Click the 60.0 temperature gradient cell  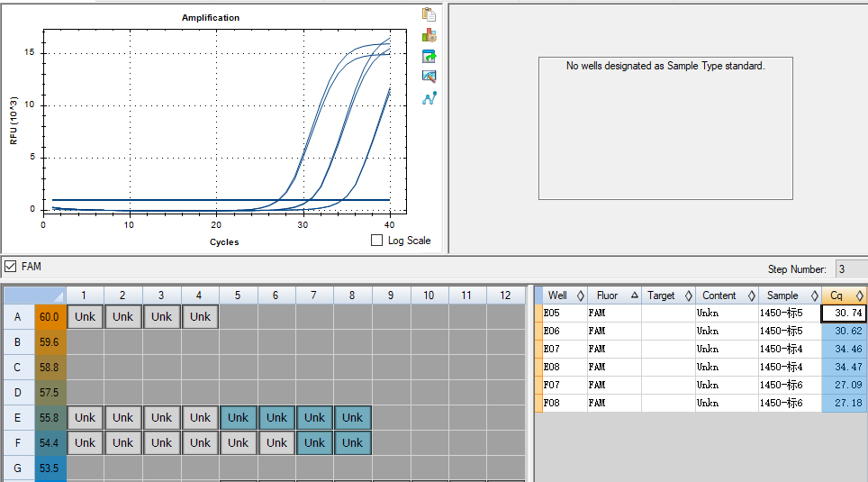click(x=50, y=317)
